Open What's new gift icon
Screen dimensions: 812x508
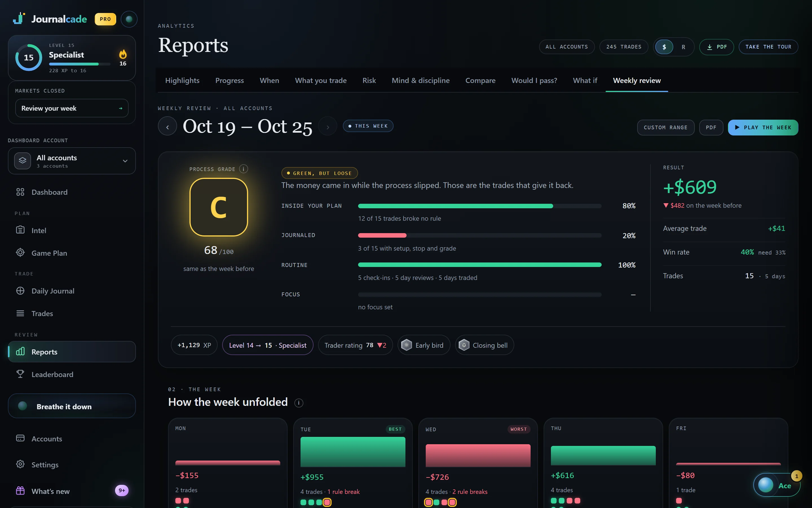point(20,491)
